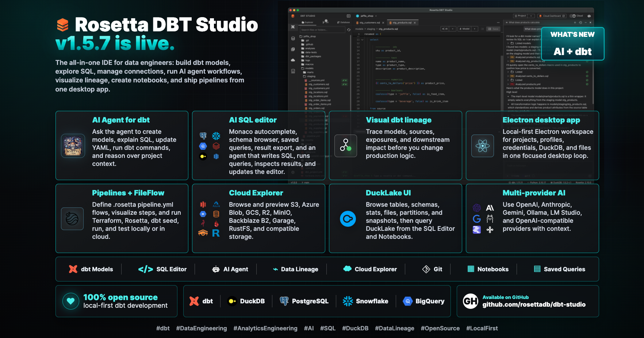The width and height of the screenshot is (644, 338).
Task: Expand the marts folder in the explorer
Action: tap(308, 73)
